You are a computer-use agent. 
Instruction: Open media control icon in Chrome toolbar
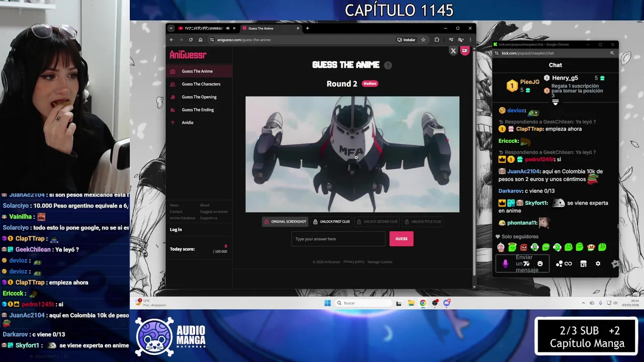coord(451,40)
